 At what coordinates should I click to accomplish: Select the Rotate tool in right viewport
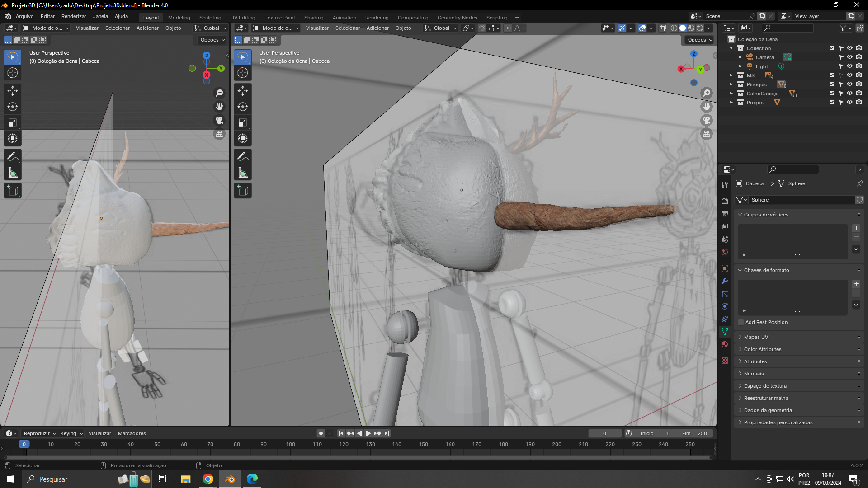pos(243,107)
